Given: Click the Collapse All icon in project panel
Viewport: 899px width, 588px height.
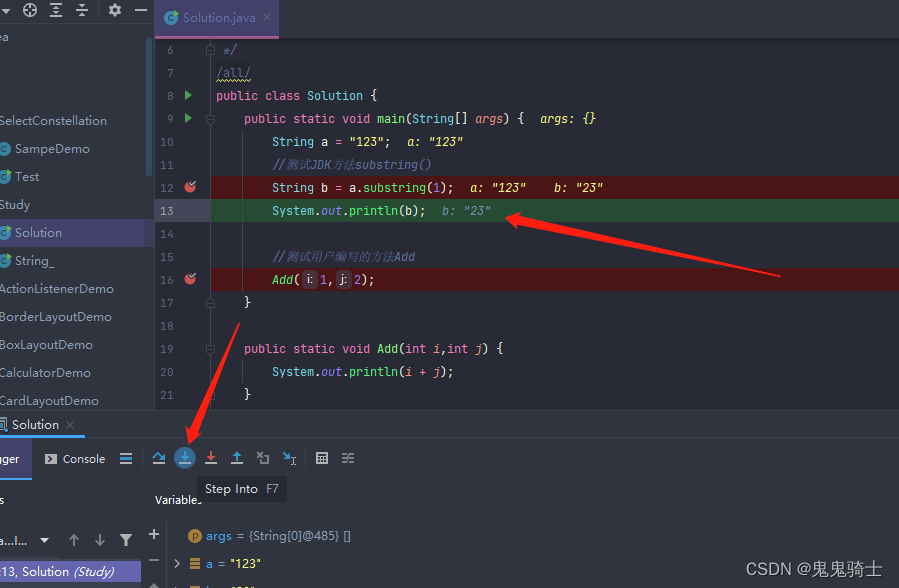Looking at the screenshot, I should (82, 10).
